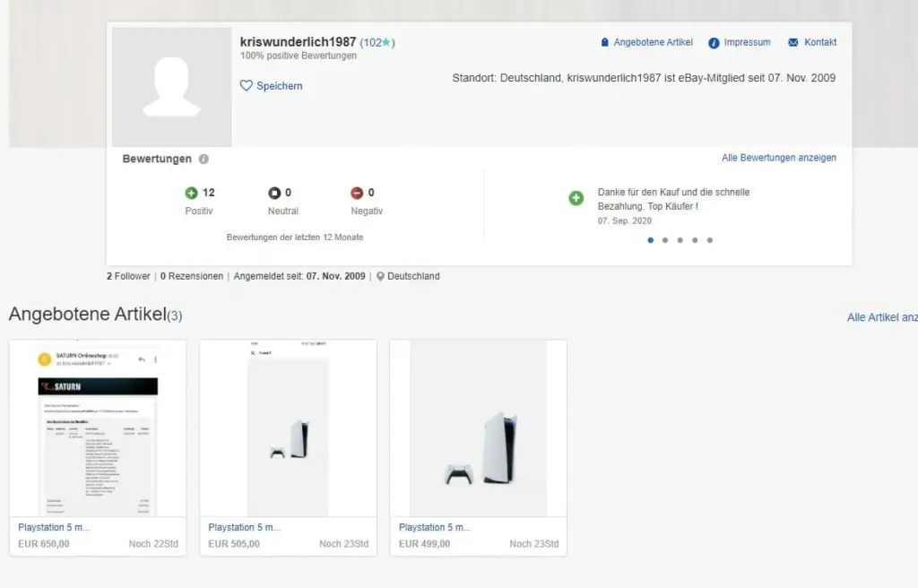Image resolution: width=918 pixels, height=588 pixels.
Task: Click the Angebotene Artikel tag icon
Action: [605, 42]
